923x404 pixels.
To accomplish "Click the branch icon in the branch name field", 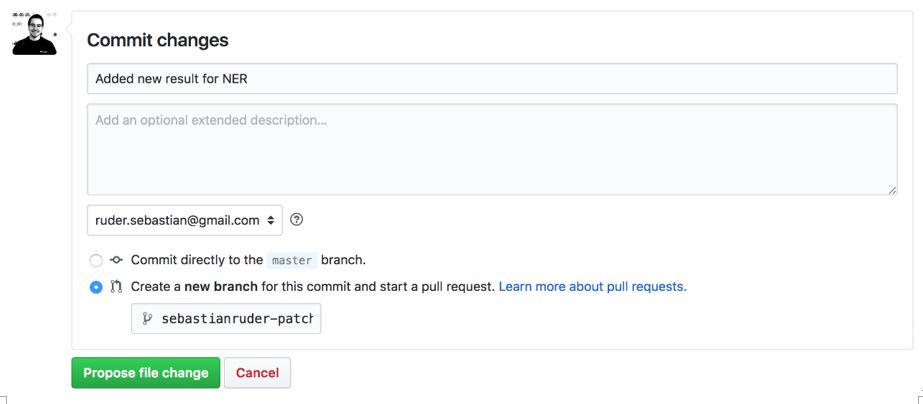I will click(x=147, y=319).
